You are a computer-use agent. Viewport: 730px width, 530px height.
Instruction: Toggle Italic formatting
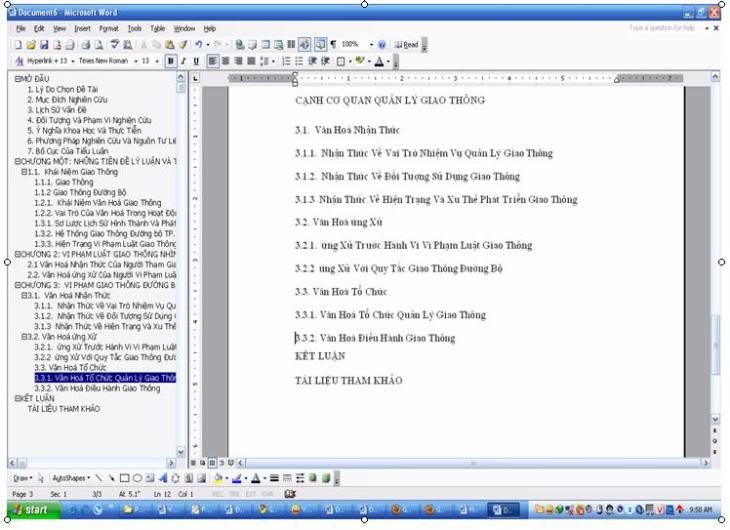[183, 61]
